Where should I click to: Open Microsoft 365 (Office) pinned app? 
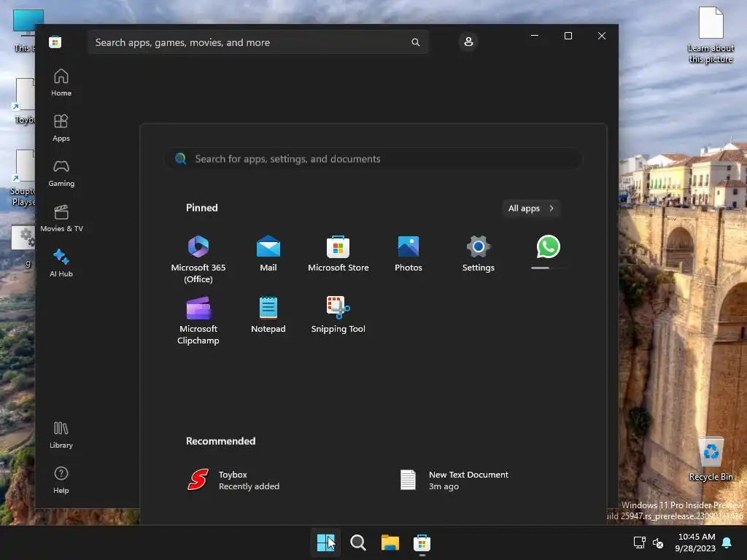click(x=198, y=259)
